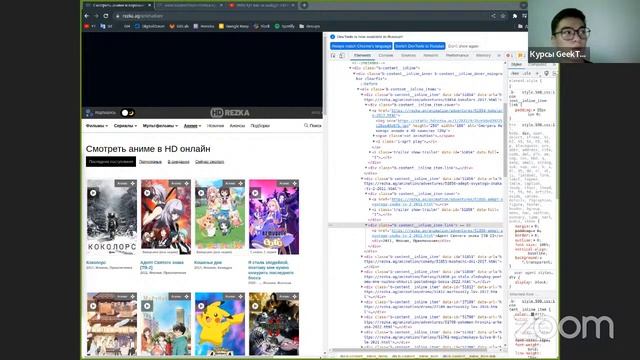Open the Spotify bookmark
The width and height of the screenshot is (640, 360).
click(x=284, y=26)
